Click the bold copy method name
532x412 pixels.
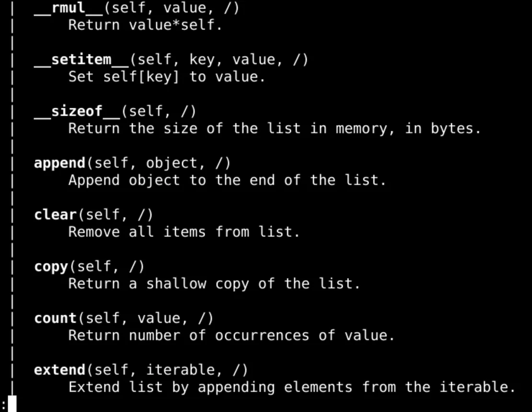[x=51, y=266]
